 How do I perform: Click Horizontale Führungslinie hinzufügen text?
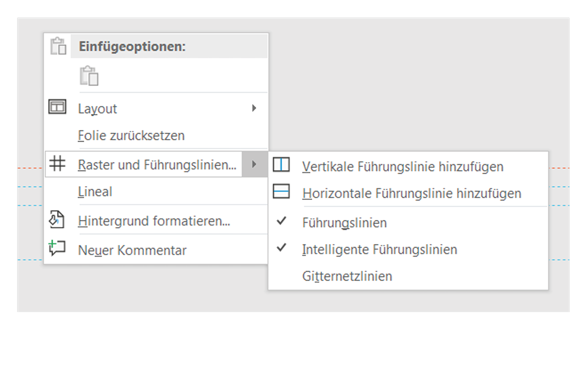pyautogui.click(x=412, y=194)
